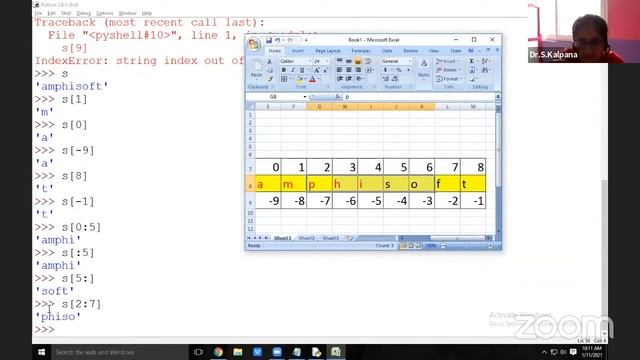
Task: Click the Excel zoom slider
Action: click(x=467, y=246)
